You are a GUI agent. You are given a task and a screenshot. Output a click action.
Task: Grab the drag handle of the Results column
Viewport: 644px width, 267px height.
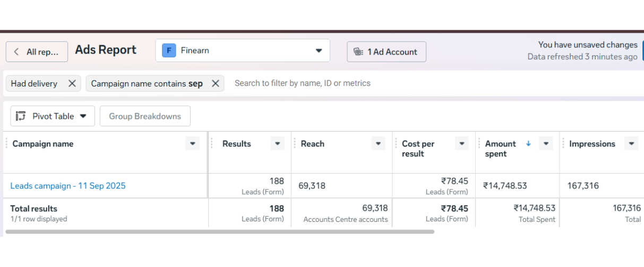212,143
